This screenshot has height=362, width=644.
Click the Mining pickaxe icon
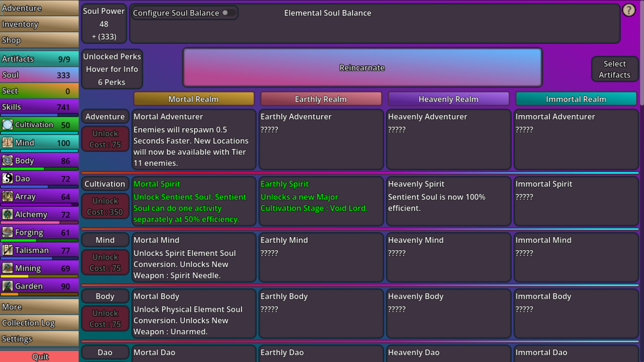coord(8,268)
